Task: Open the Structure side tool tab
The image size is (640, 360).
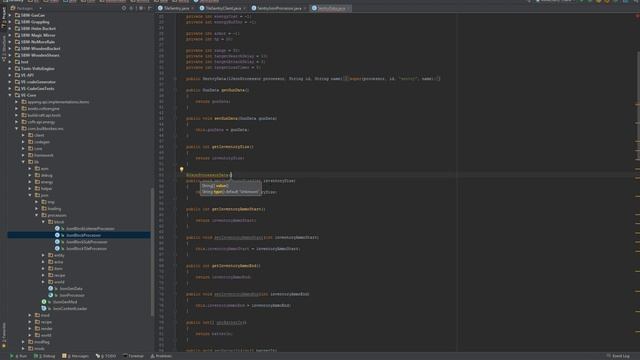Action: pyautogui.click(x=4, y=49)
